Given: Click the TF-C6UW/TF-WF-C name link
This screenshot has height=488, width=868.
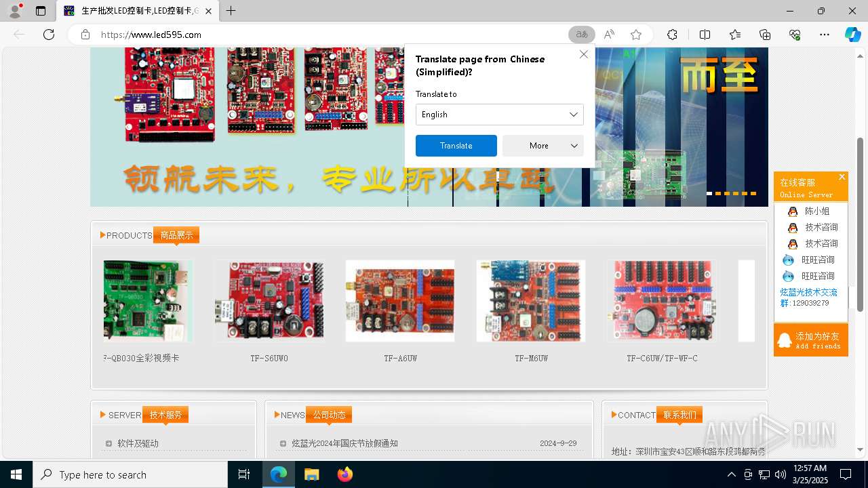Looking at the screenshot, I should pos(662,358).
